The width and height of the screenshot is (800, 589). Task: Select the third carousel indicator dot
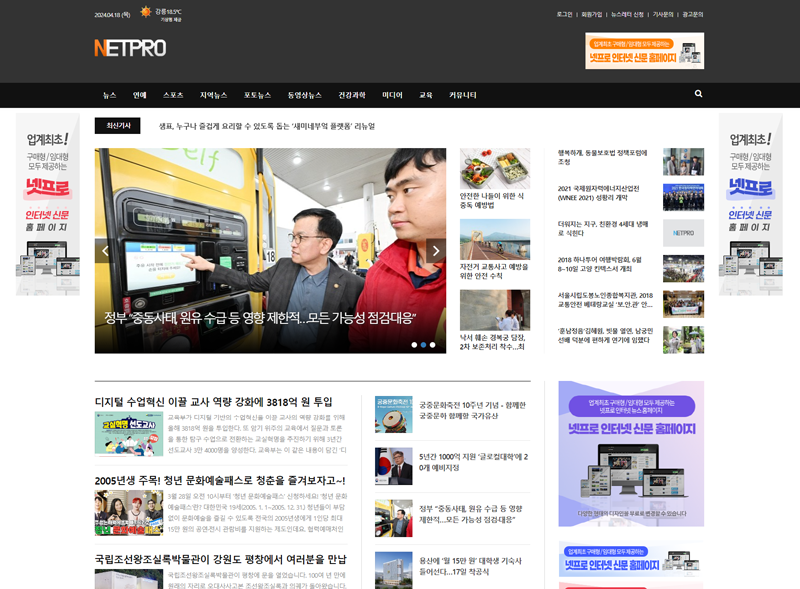click(433, 344)
